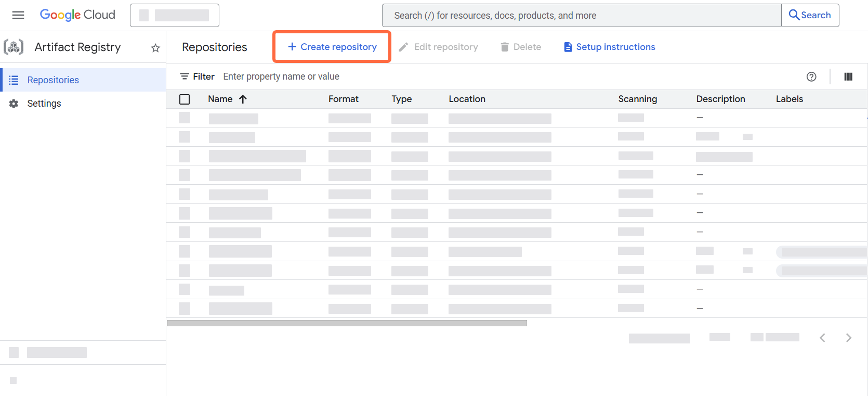Click the Delete button
Viewport: 868px width, 396px height.
pyautogui.click(x=521, y=47)
